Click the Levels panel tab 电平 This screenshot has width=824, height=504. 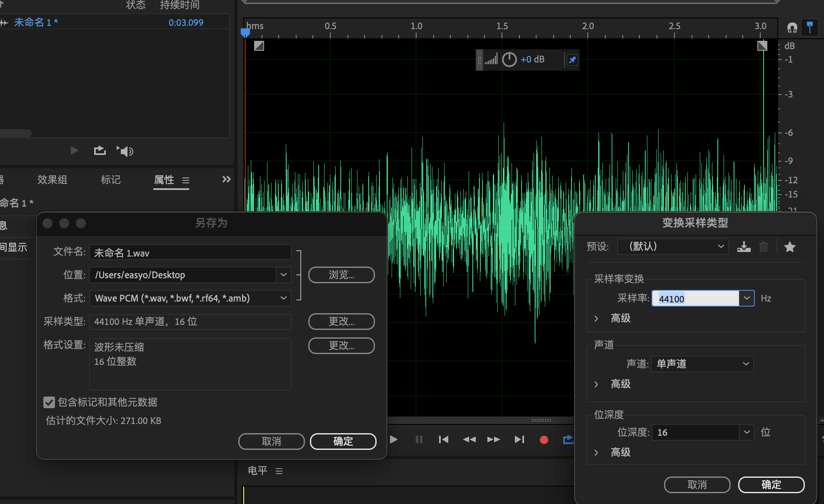click(257, 471)
